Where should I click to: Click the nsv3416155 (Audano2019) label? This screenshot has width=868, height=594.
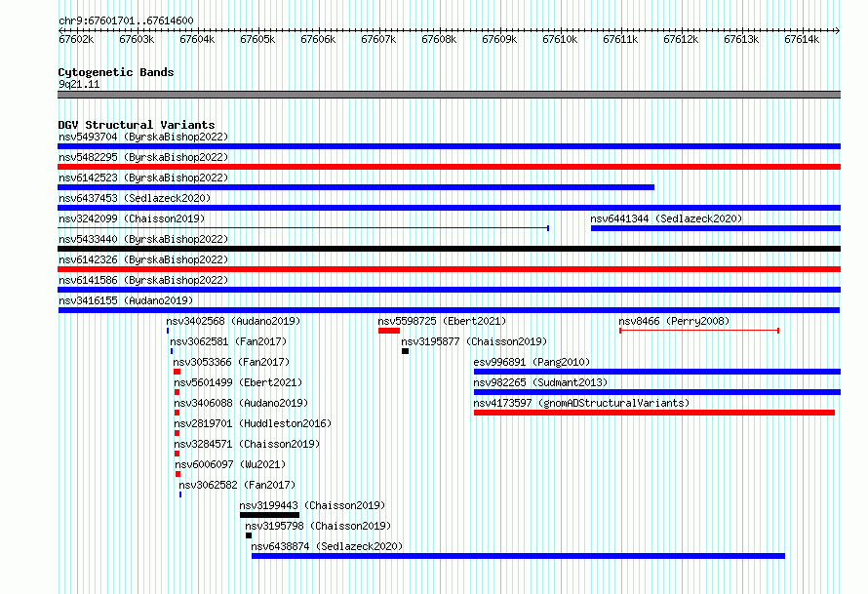[x=126, y=300]
